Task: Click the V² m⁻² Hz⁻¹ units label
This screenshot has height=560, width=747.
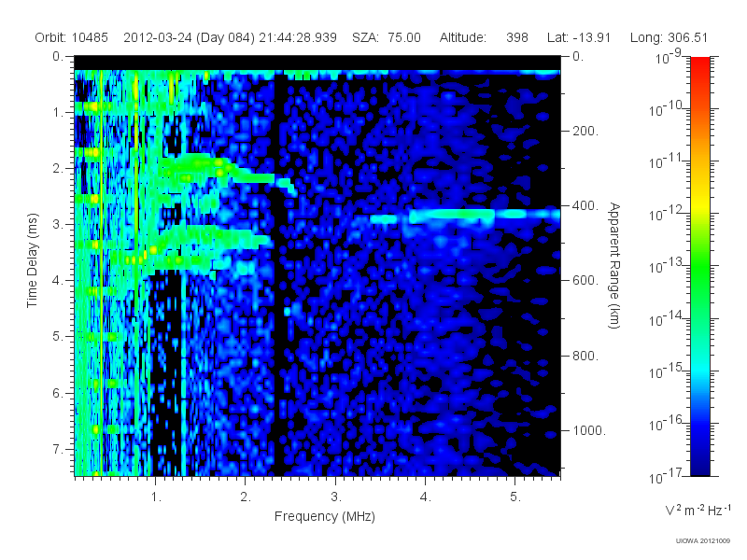Action: click(x=698, y=510)
